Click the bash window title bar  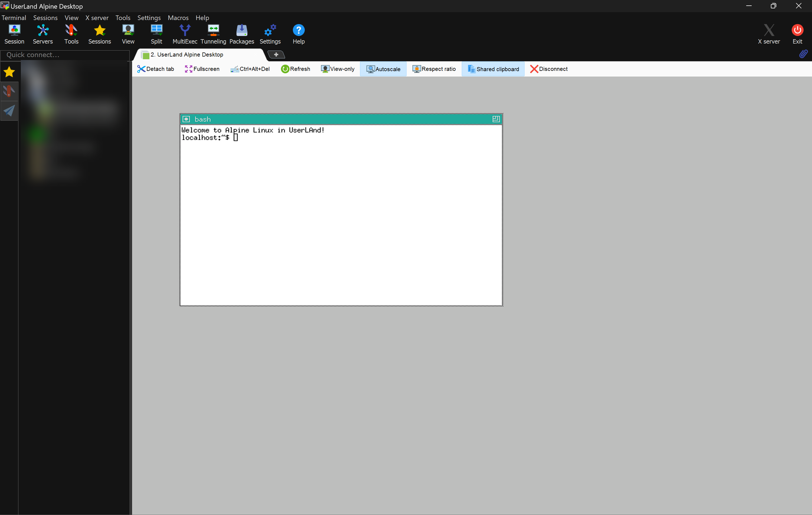click(341, 119)
